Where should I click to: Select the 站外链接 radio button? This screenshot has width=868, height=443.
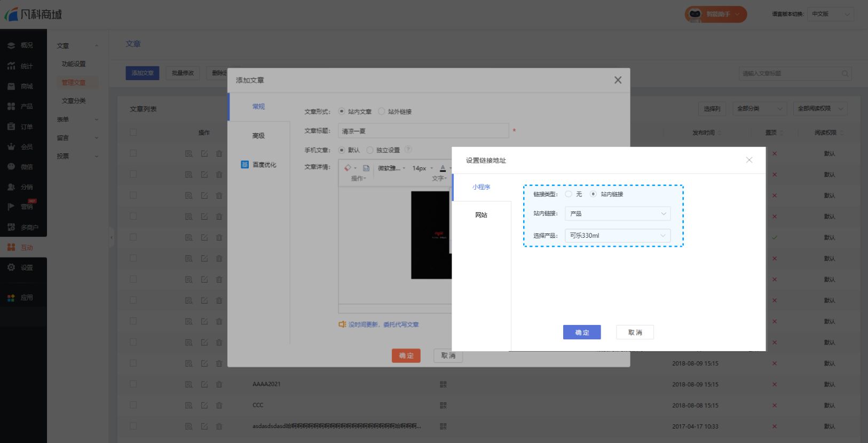[381, 111]
